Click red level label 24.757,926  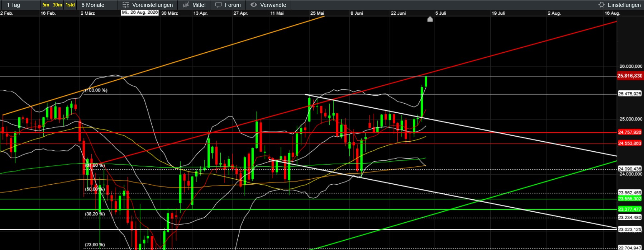tap(630, 132)
